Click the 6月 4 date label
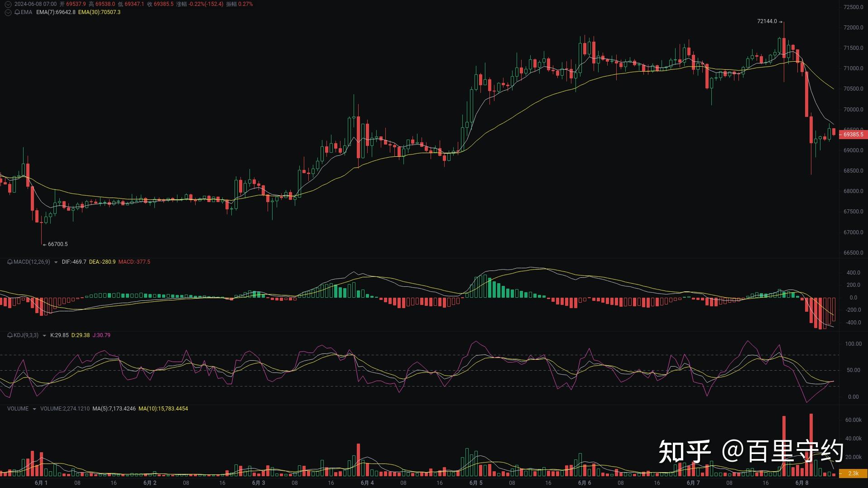868x488 pixels. point(367,483)
